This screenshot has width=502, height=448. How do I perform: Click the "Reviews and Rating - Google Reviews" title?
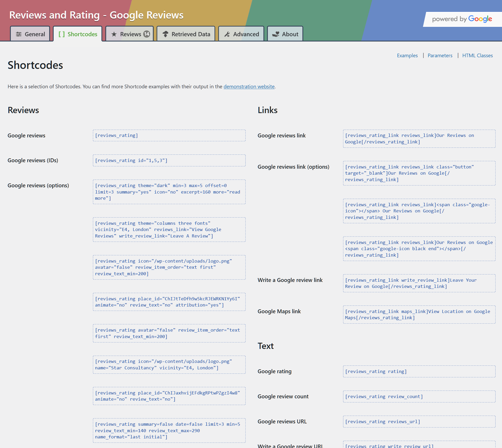96,15
